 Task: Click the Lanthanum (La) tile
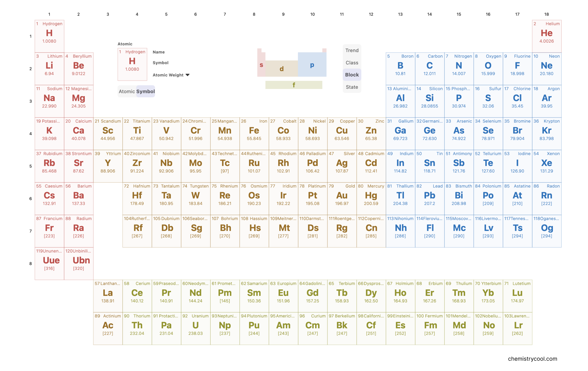click(108, 296)
